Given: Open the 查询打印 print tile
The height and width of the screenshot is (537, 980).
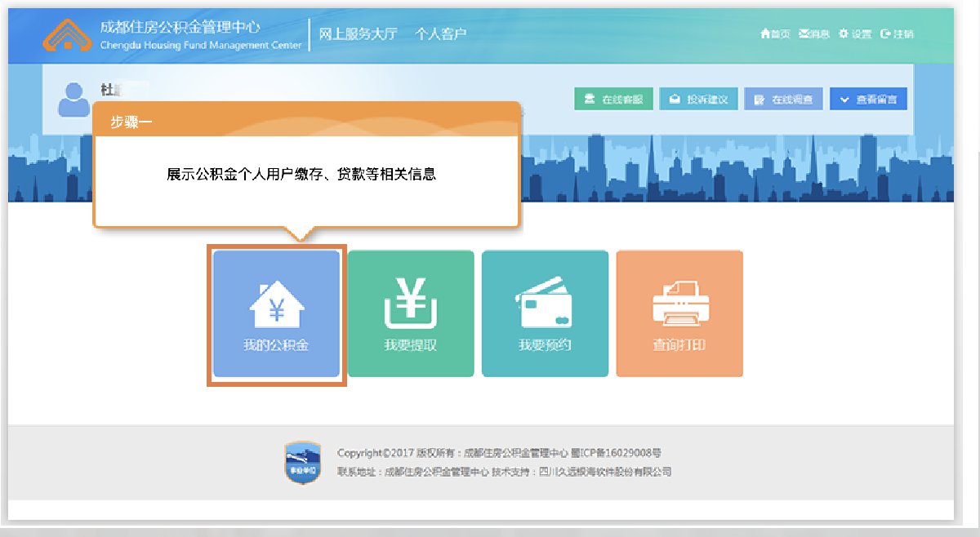Looking at the screenshot, I should tap(679, 313).
